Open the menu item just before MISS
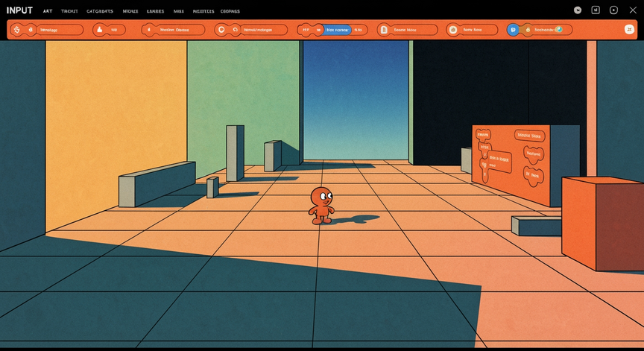644x351 pixels. pyautogui.click(x=155, y=11)
